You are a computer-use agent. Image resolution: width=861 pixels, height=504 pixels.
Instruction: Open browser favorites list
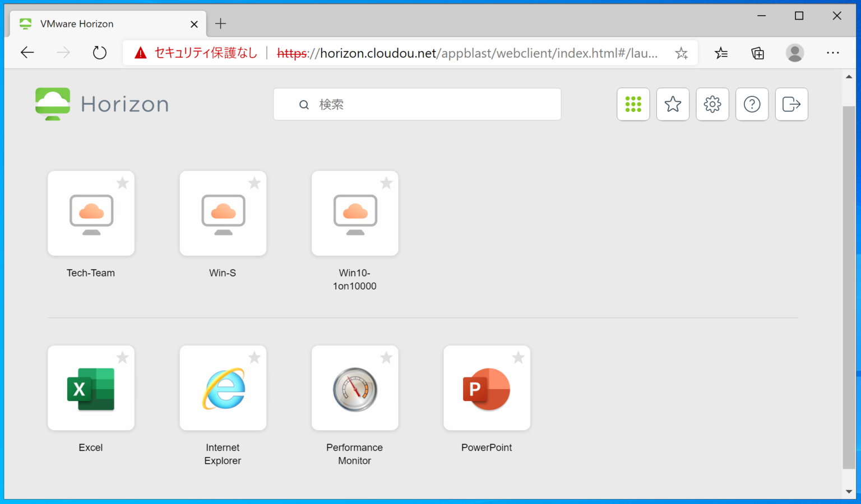click(721, 53)
